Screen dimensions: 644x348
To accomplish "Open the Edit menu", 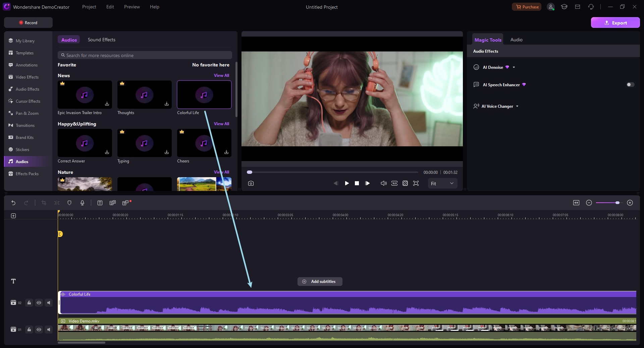I will pyautogui.click(x=110, y=7).
